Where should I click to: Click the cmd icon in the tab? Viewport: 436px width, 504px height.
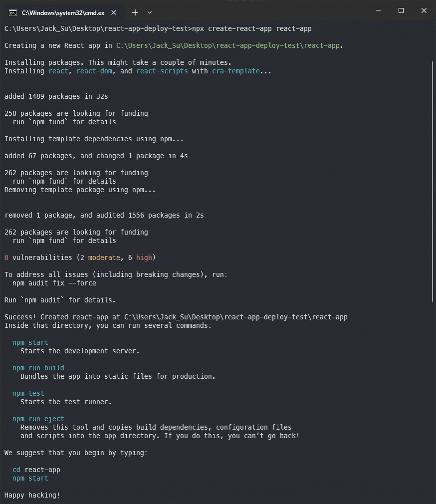coord(13,13)
